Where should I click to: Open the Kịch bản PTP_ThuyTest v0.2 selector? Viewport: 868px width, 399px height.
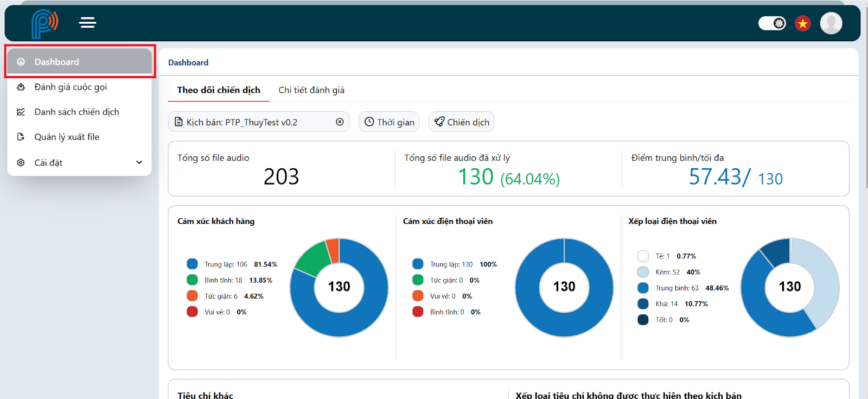coord(259,122)
